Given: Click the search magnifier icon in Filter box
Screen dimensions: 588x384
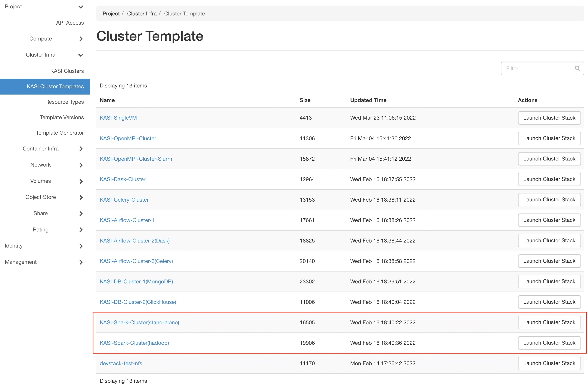Looking at the screenshot, I should coord(577,68).
